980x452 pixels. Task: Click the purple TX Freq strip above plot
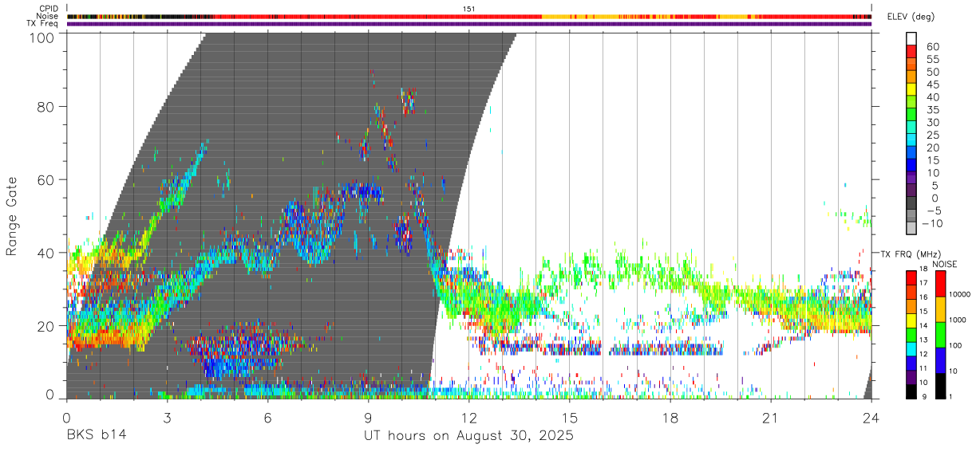[x=468, y=24]
